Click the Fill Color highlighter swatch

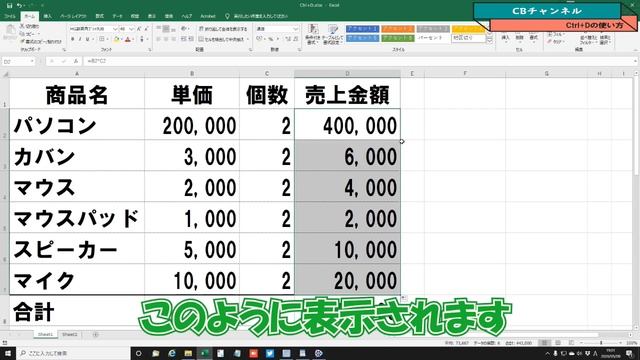pos(116,39)
